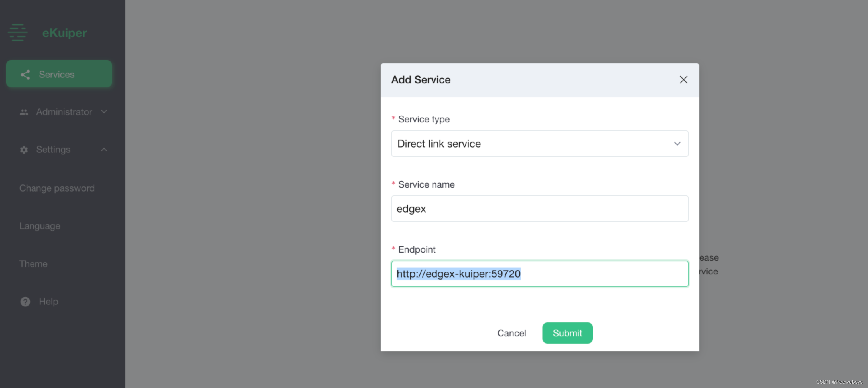Click the Submit button

(567, 333)
